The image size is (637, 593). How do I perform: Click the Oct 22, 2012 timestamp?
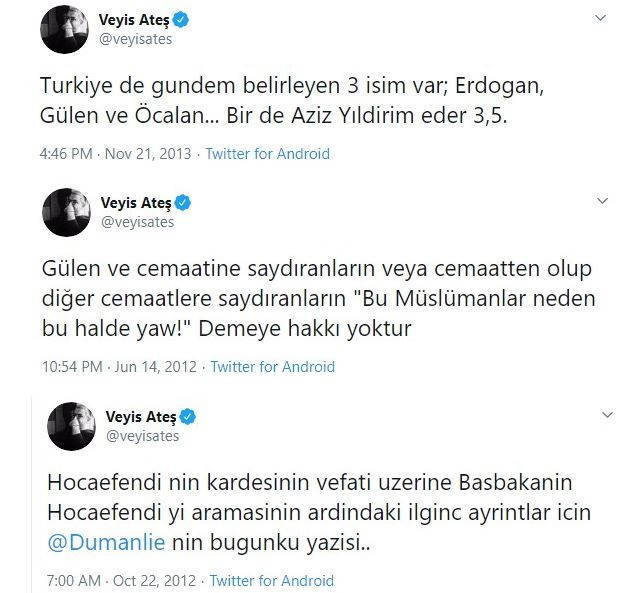coord(121,580)
